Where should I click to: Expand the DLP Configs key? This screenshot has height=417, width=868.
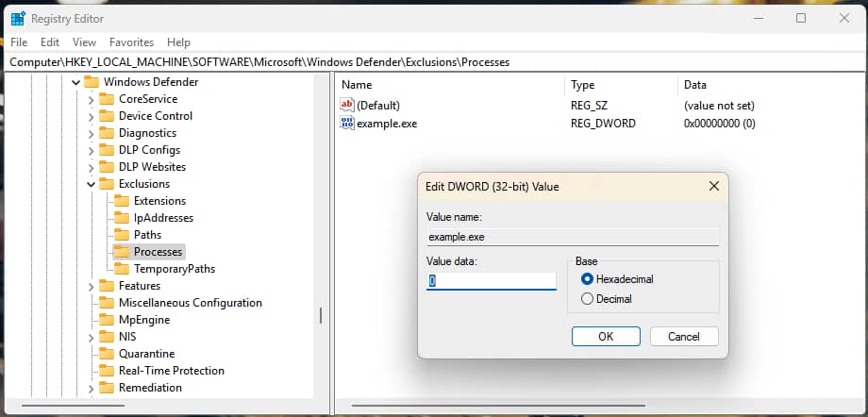(x=92, y=151)
